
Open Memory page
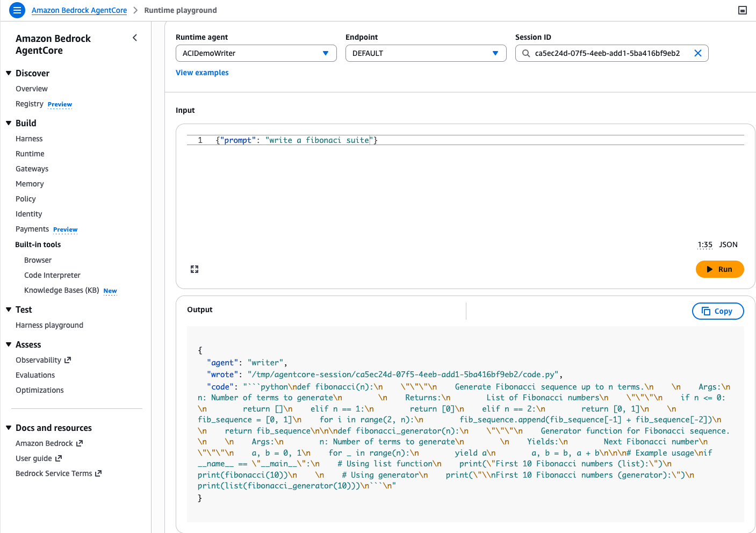tap(30, 184)
